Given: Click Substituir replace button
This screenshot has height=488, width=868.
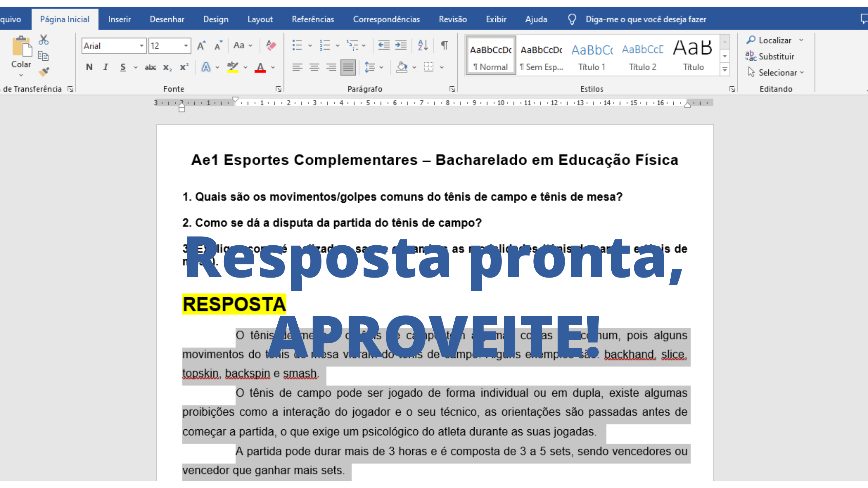Looking at the screenshot, I should click(770, 56).
